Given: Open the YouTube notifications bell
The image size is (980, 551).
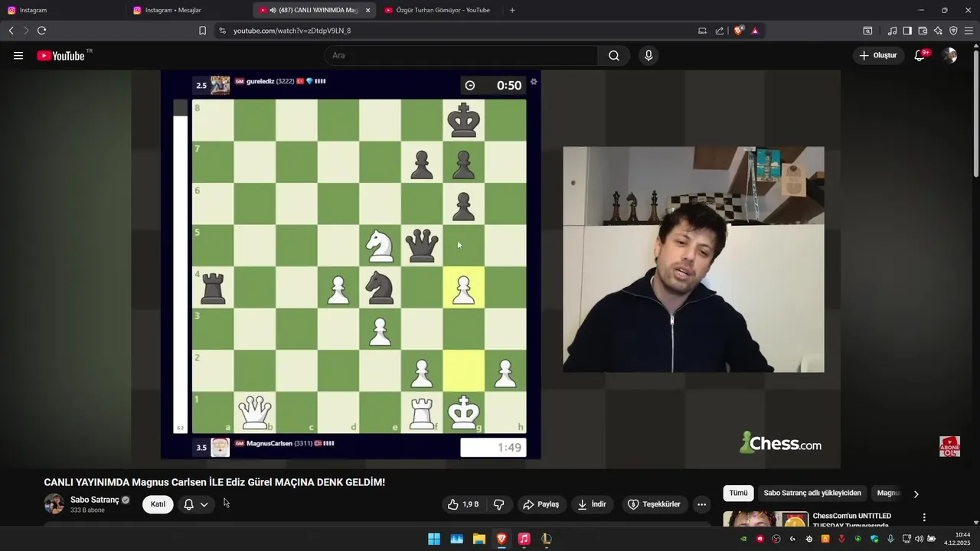Looking at the screenshot, I should [x=920, y=55].
